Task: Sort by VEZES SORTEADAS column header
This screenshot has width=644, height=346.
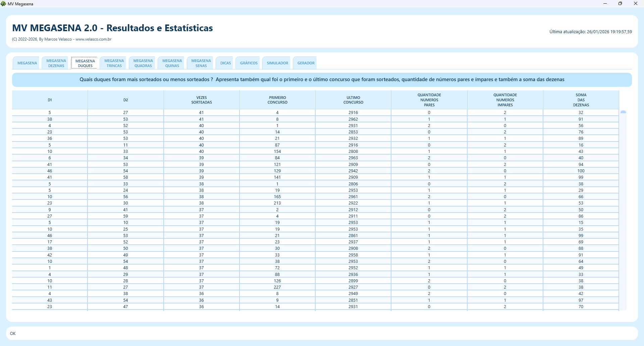Action: tap(202, 100)
